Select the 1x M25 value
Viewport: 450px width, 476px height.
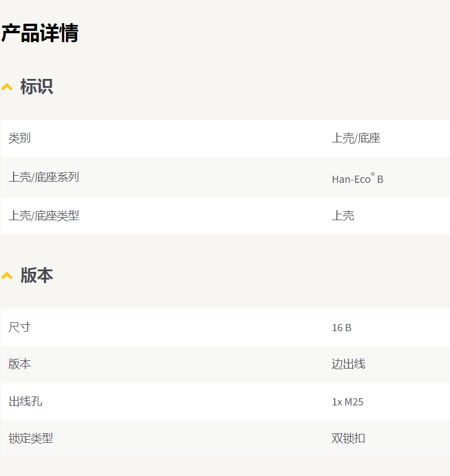pos(347,402)
